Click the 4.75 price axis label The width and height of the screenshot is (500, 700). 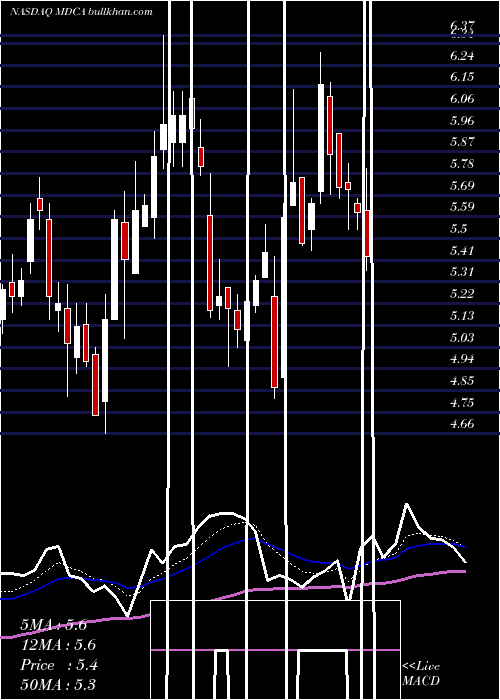coord(462,402)
